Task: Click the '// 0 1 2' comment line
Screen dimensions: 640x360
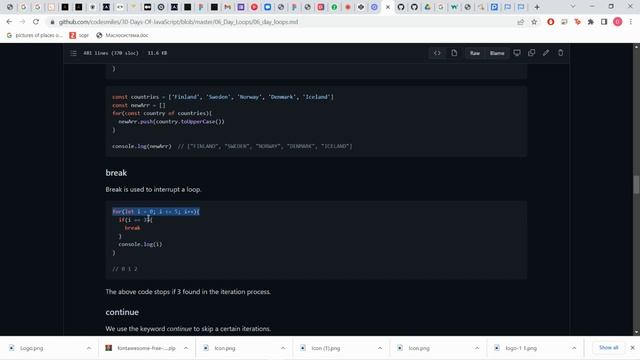Action: (125, 269)
